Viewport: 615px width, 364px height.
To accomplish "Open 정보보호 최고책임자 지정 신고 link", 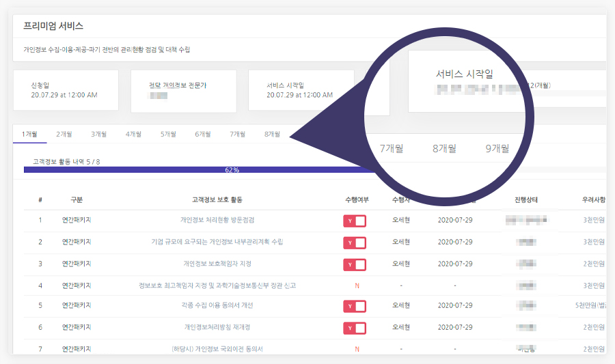I will 217,285.
